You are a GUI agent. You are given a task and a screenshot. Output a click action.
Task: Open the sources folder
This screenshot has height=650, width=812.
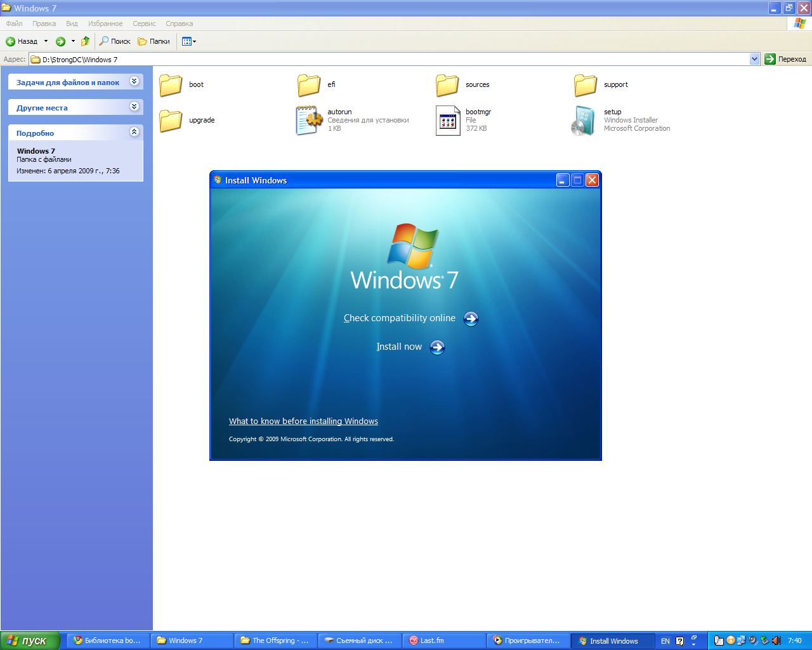[x=447, y=85]
